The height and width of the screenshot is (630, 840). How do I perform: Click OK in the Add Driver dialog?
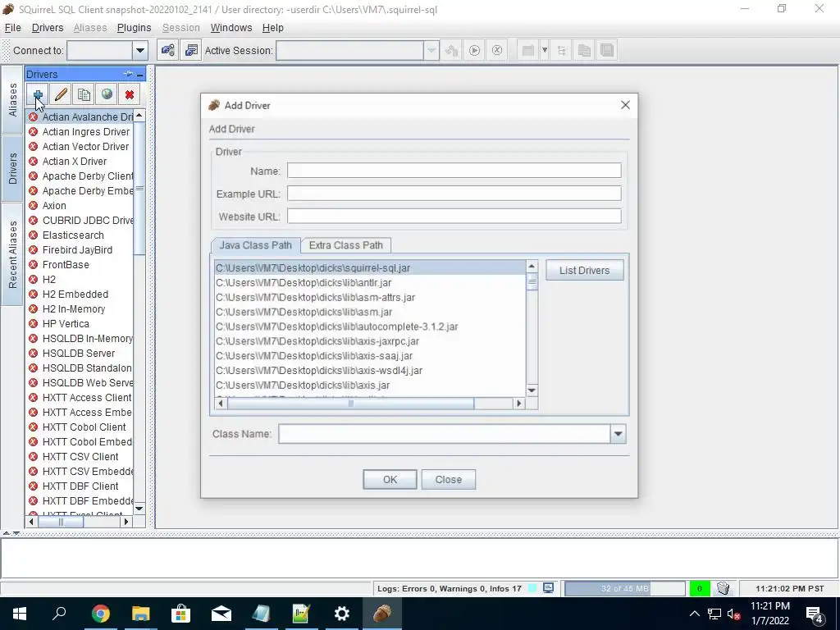390,479
